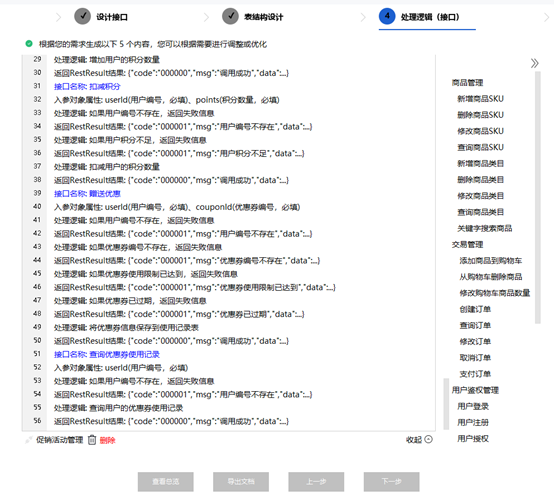
Task: Click line 56 返回RestResult结果 调用成功
Action: [171, 422]
